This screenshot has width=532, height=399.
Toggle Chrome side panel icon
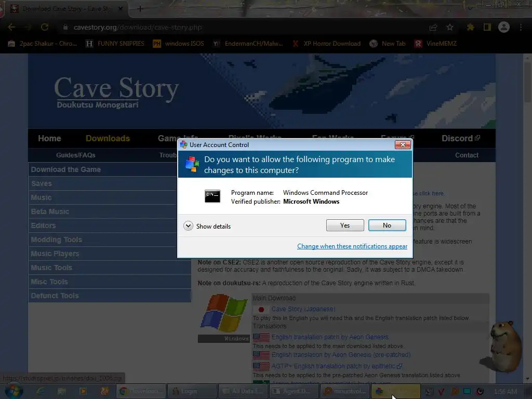pos(487,27)
